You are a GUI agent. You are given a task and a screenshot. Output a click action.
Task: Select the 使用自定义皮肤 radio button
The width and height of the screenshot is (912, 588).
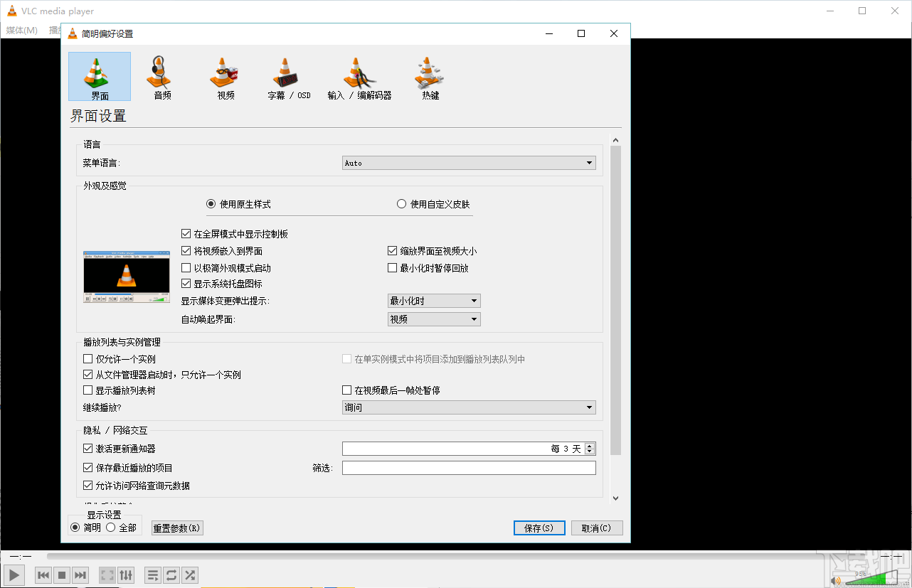tap(401, 203)
